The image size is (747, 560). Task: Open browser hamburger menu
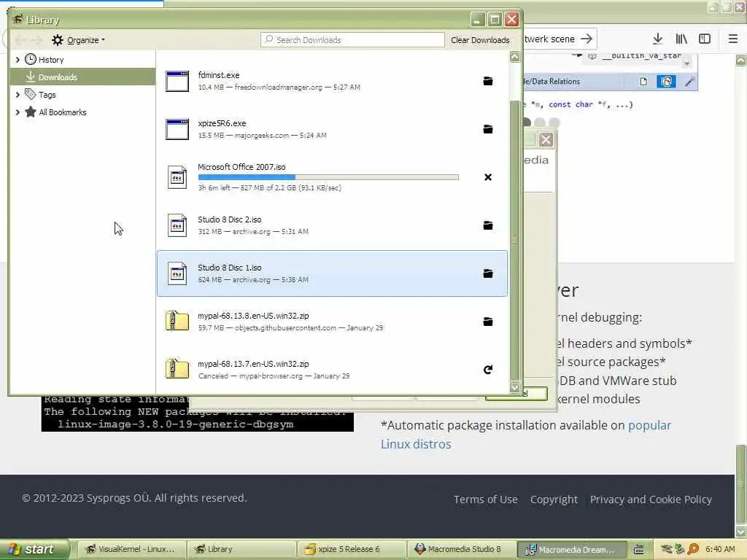click(733, 39)
